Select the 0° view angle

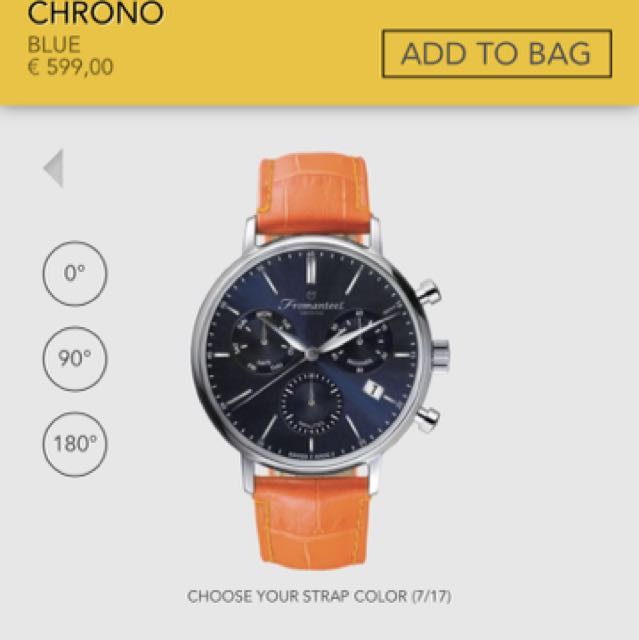[x=75, y=273]
